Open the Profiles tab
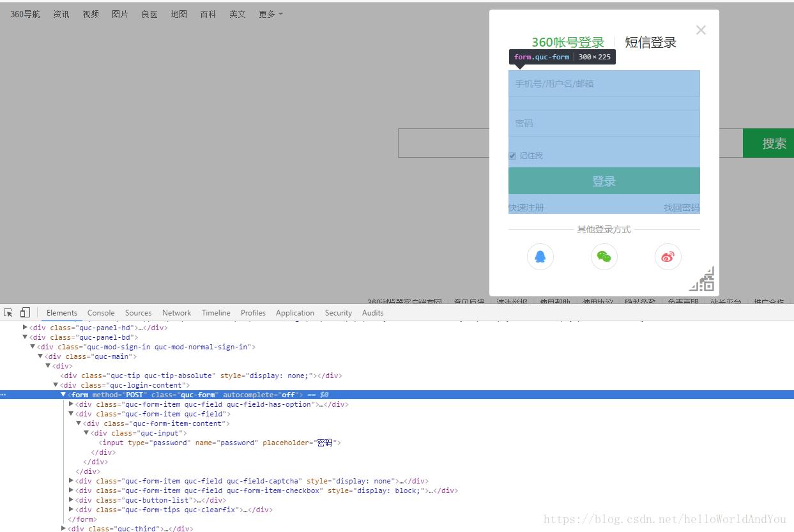This screenshot has width=794, height=532. [x=253, y=313]
